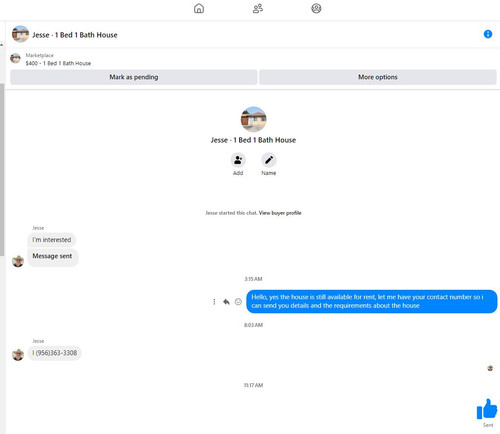Select the I'm interested message bubble

pyautogui.click(x=52, y=240)
